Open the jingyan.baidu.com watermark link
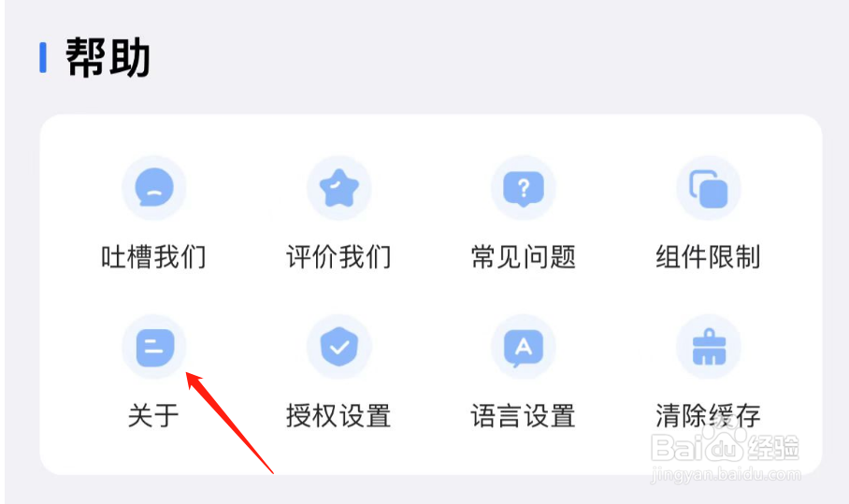Viewport: 849px width, 504px height. pyautogui.click(x=726, y=475)
